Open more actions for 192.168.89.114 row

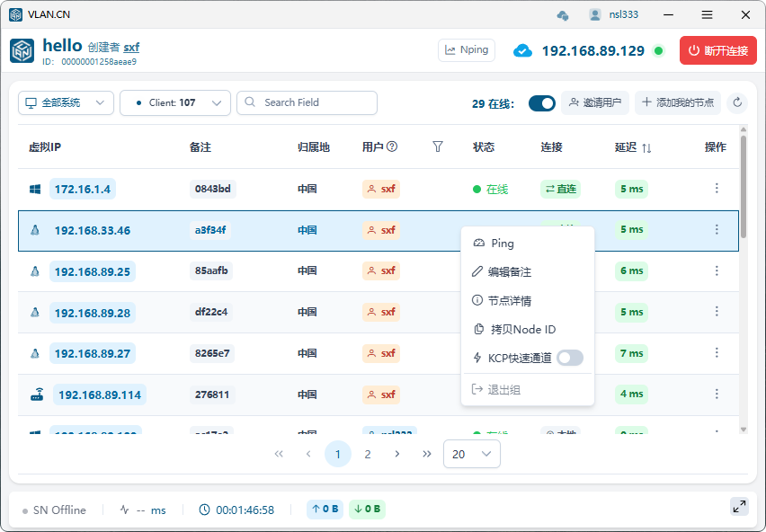pos(717,394)
